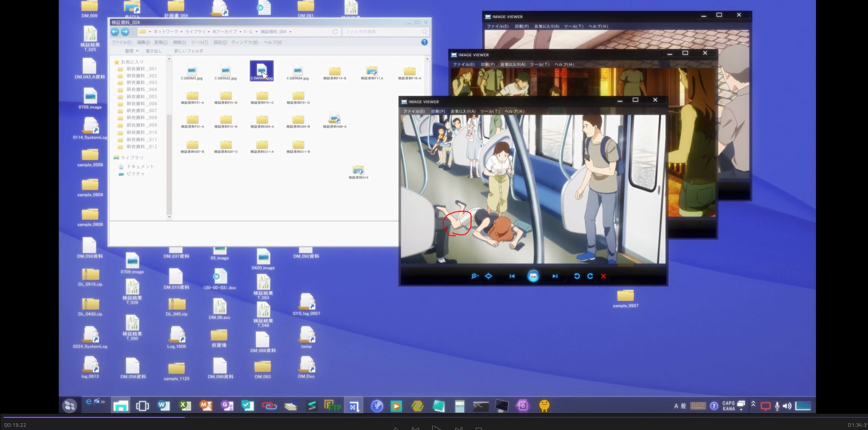
Task: Rotate image counterclockwise in viewer
Action: [x=577, y=276]
